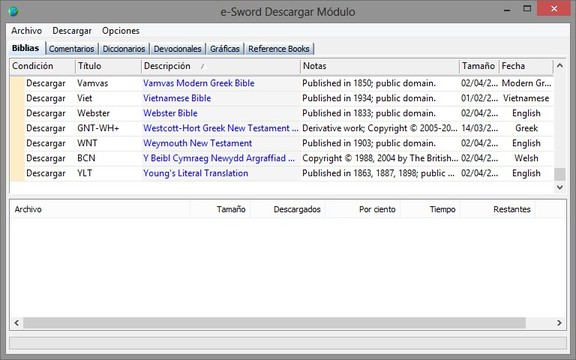Click Tiempo column header
Image resolution: width=576 pixels, height=360 pixels.
(430, 209)
